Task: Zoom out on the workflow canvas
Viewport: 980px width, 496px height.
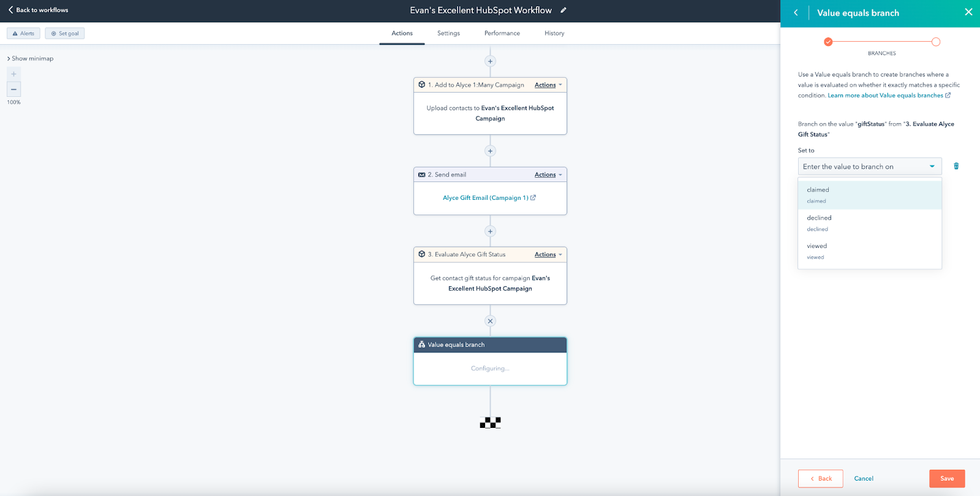Action: [13, 90]
